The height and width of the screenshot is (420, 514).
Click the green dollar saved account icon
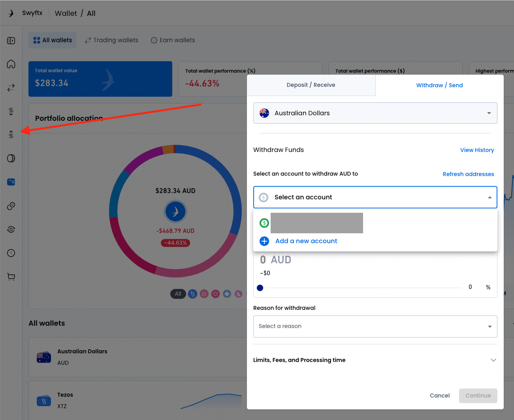tap(264, 223)
